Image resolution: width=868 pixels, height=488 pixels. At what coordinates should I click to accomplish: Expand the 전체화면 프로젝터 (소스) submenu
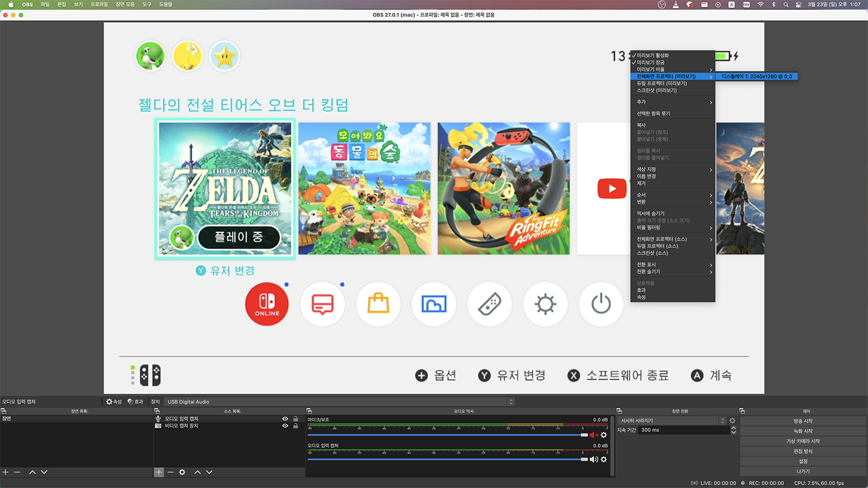[x=672, y=239]
